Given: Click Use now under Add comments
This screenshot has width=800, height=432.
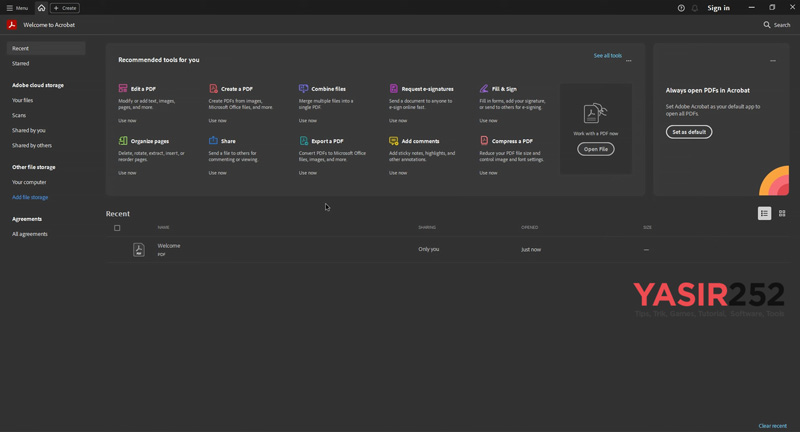Looking at the screenshot, I should pyautogui.click(x=398, y=173).
